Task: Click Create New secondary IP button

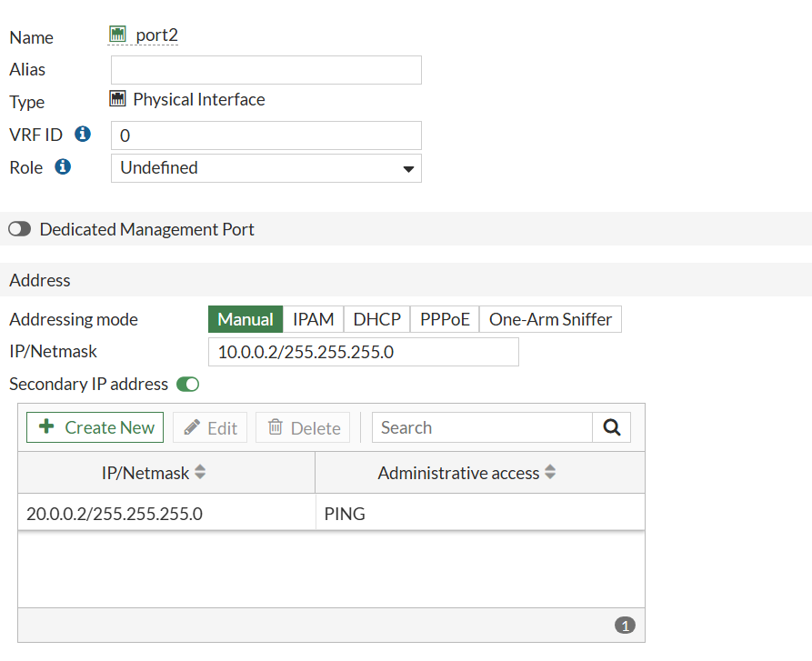Action: tap(95, 428)
